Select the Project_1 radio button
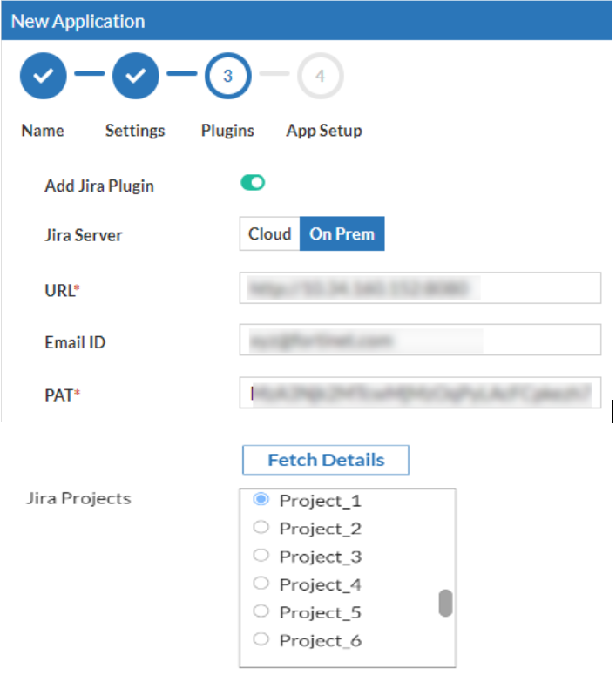 click(261, 499)
